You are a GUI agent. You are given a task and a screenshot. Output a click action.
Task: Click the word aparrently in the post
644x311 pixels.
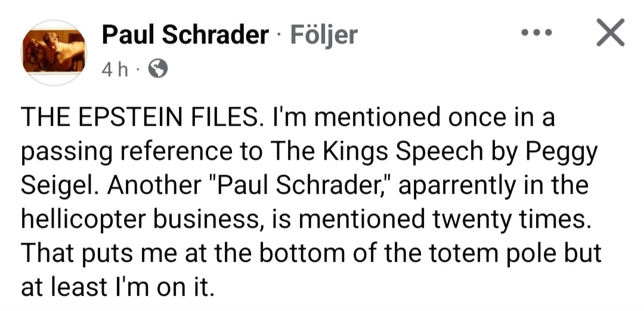coord(456,185)
